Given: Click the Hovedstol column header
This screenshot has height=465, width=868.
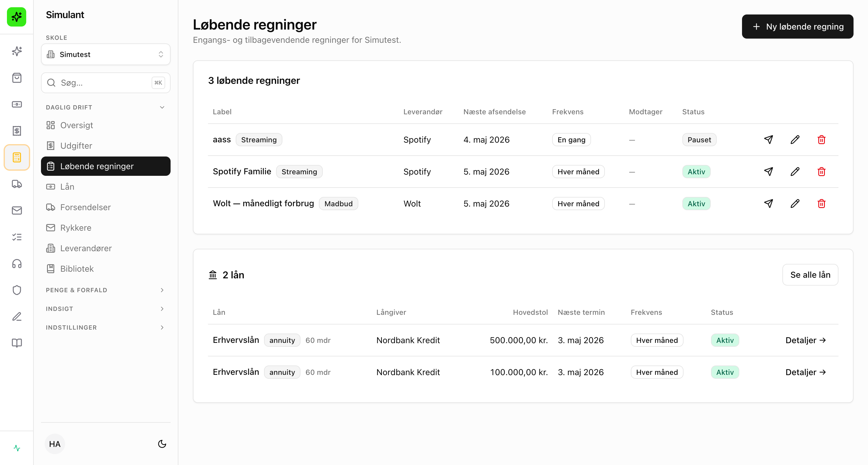Looking at the screenshot, I should (x=530, y=312).
